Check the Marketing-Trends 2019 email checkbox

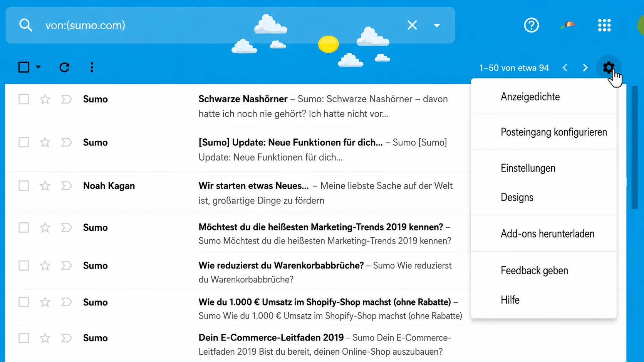coord(24,227)
